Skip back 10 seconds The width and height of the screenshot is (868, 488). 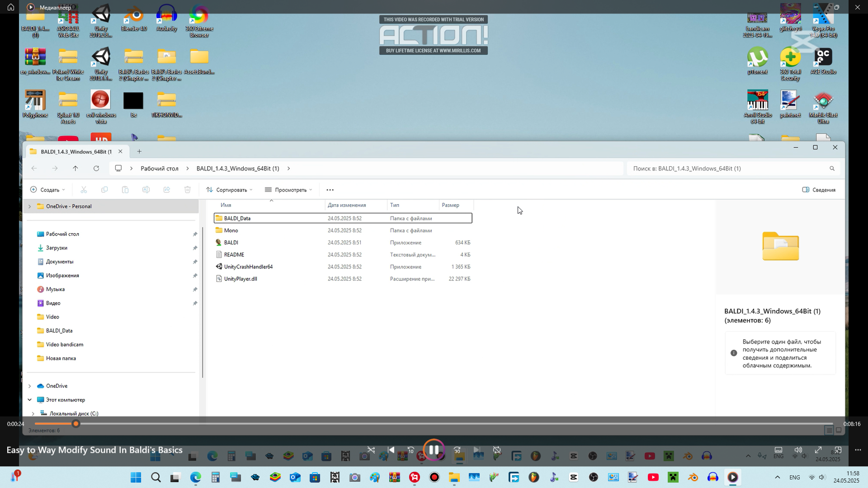pos(411,450)
